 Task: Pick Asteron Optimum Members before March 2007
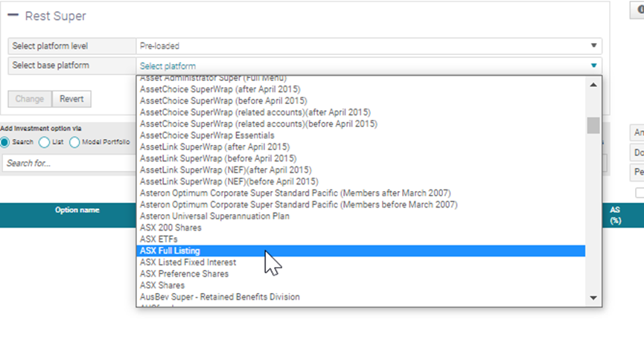(x=360, y=204)
